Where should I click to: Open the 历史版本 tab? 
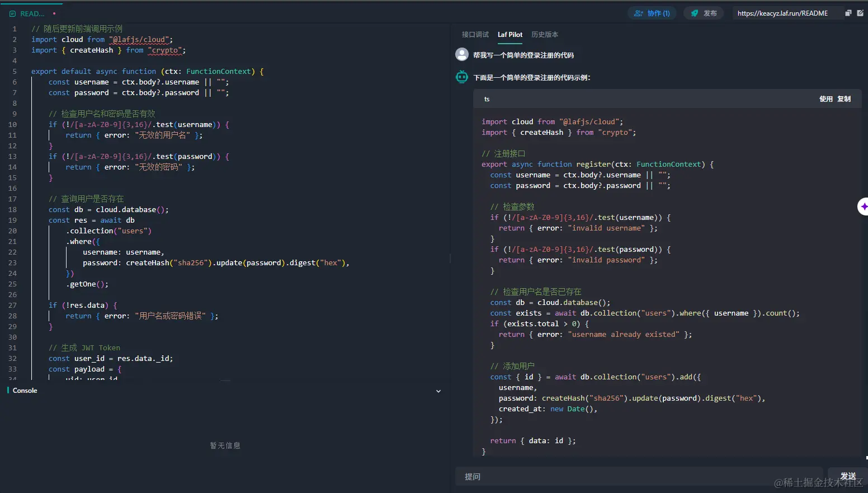tap(544, 35)
